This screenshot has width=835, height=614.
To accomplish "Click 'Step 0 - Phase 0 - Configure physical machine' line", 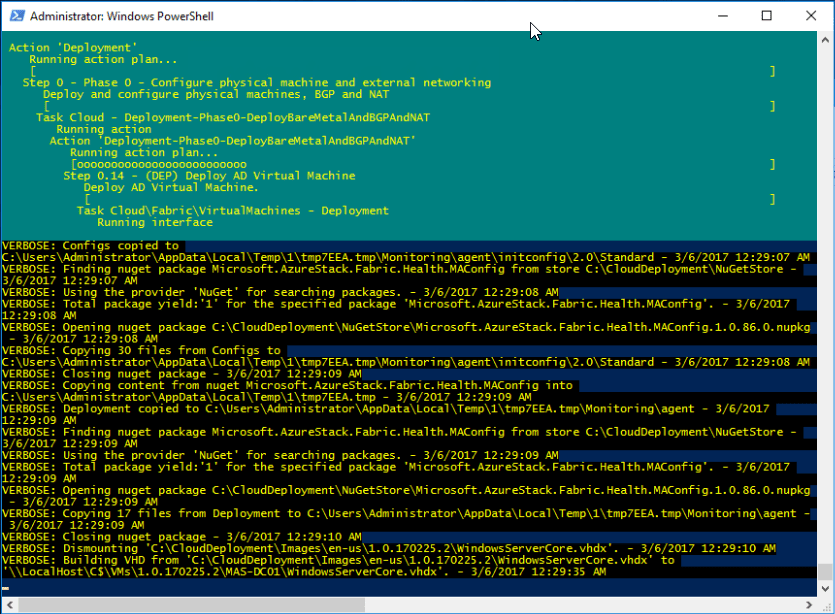I will click(257, 83).
